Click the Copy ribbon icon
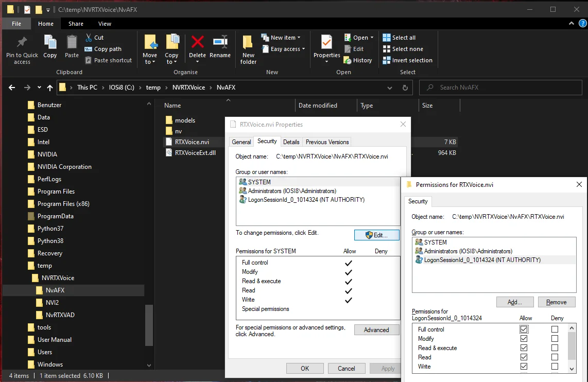 [x=50, y=42]
